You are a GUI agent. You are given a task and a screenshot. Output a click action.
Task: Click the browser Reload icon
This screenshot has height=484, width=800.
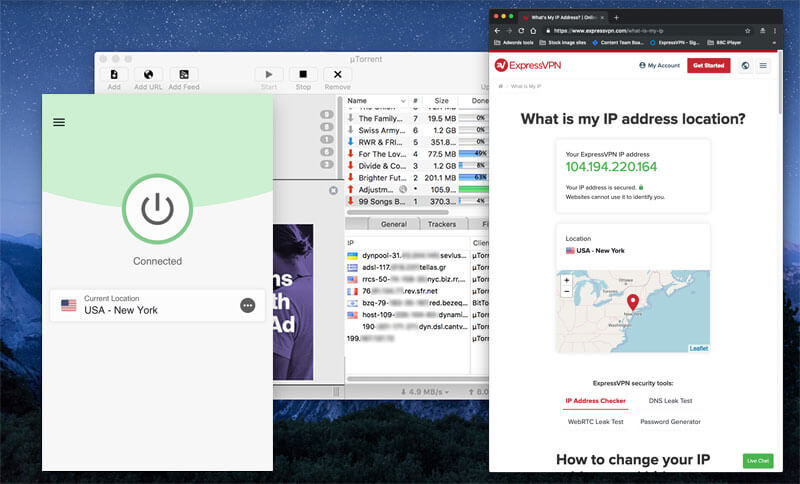(x=521, y=31)
